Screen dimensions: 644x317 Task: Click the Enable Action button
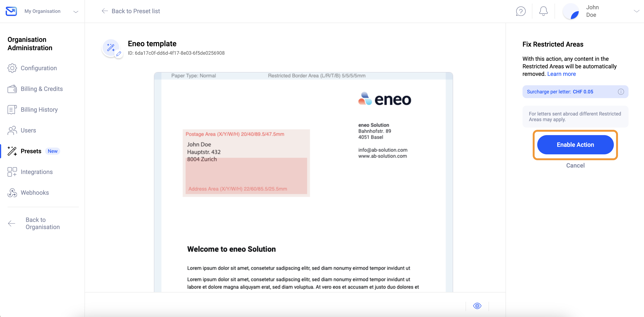pos(575,145)
